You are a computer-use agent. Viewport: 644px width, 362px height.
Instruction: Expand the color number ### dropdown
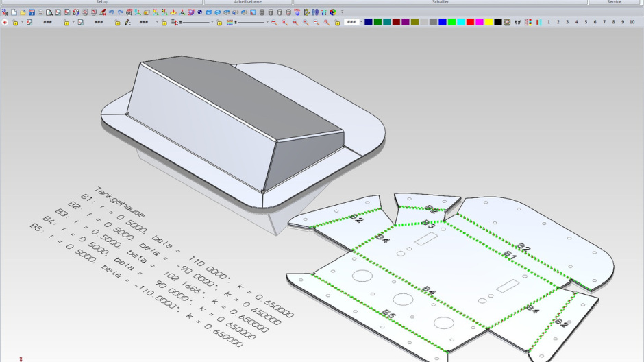(360, 22)
